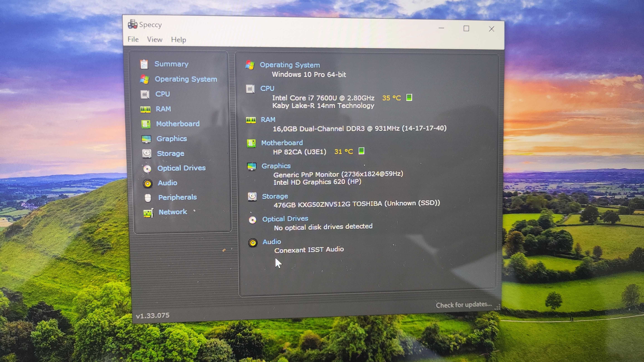Screen dimensions: 644x362
Task: Click No optical disk drives detected text
Action: coord(323,227)
